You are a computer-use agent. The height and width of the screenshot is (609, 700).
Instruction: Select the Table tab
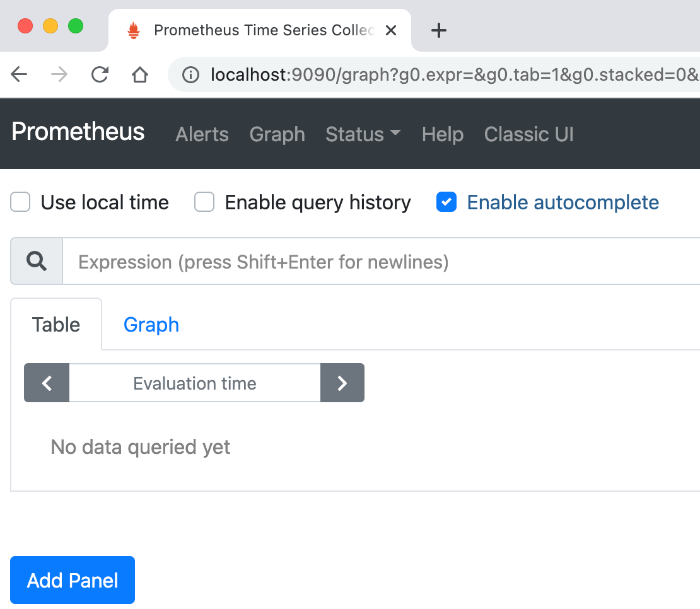coord(56,324)
